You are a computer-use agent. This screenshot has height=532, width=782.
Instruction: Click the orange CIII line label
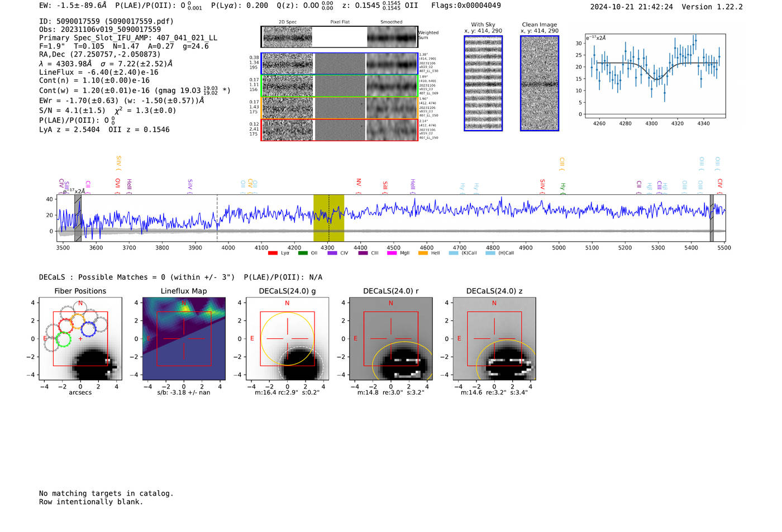coord(562,163)
